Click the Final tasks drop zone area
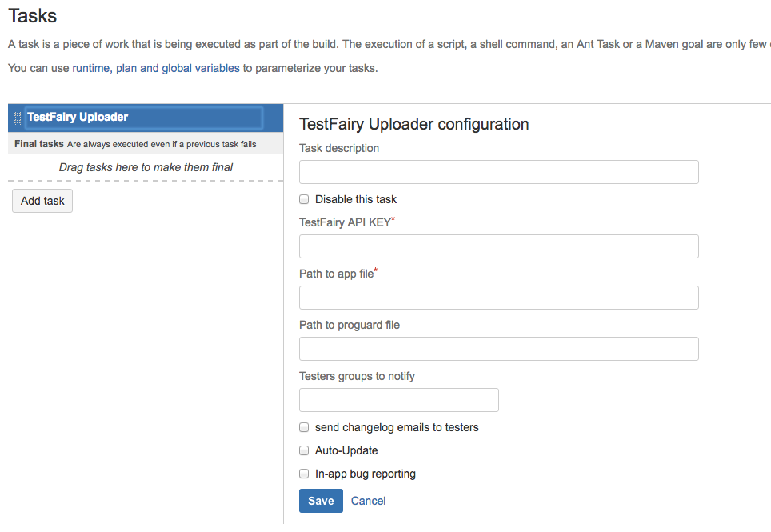This screenshot has height=532, width=771. pyautogui.click(x=146, y=167)
